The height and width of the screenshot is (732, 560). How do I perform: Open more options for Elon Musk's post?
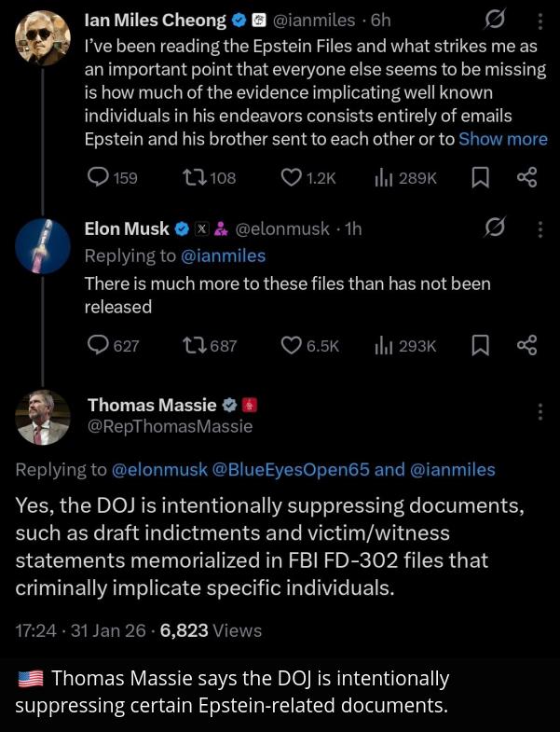pyautogui.click(x=540, y=229)
